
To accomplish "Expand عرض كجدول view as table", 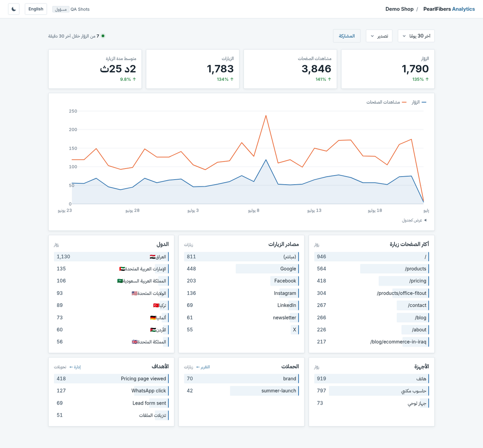I will [x=414, y=220].
